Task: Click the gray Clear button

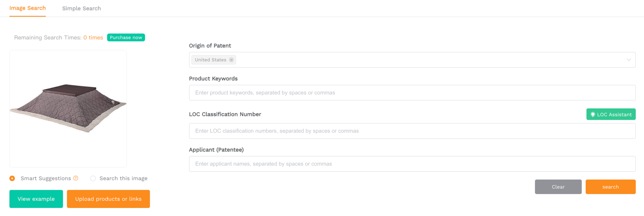Action: [558, 187]
